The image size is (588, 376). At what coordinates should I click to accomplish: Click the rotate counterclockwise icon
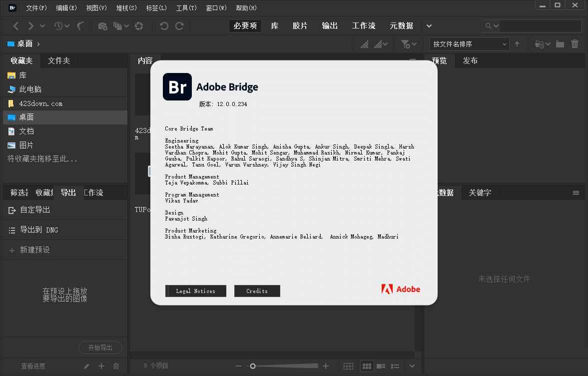pyautogui.click(x=163, y=25)
